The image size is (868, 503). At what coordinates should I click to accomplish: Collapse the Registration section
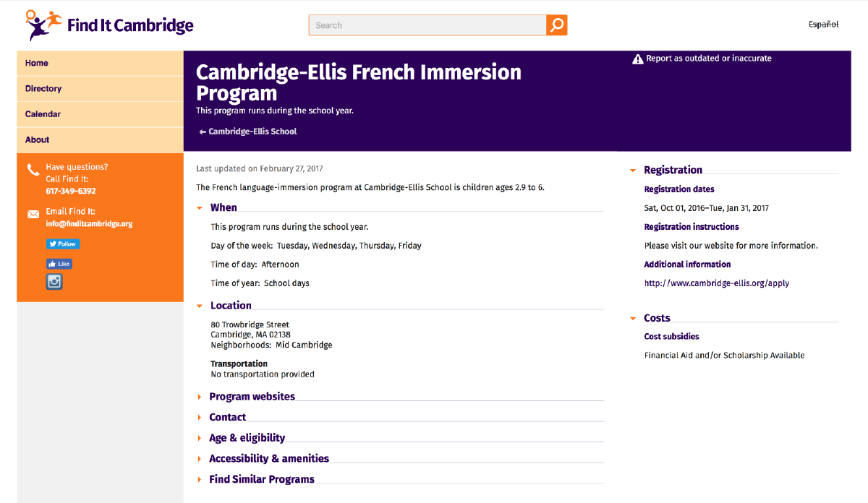(x=673, y=170)
